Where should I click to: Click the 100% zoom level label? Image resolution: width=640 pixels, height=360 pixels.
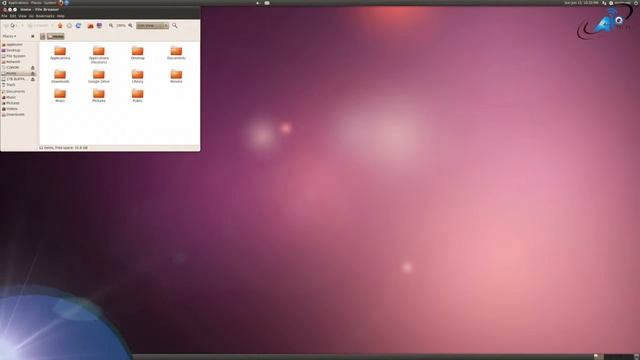point(120,26)
